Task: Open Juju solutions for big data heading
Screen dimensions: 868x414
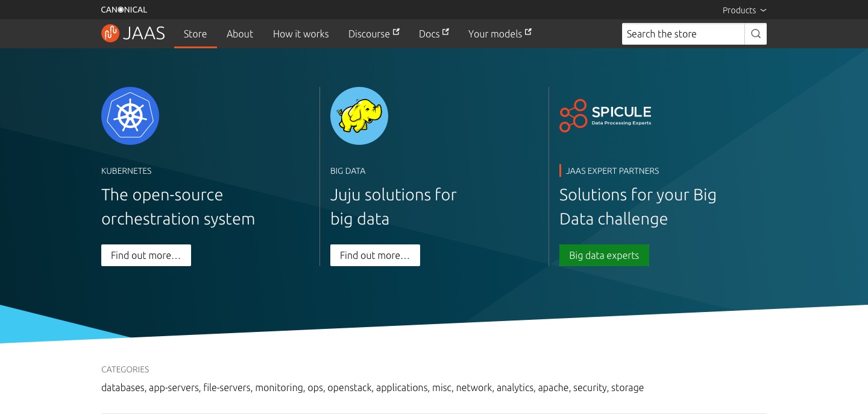Action: (394, 206)
